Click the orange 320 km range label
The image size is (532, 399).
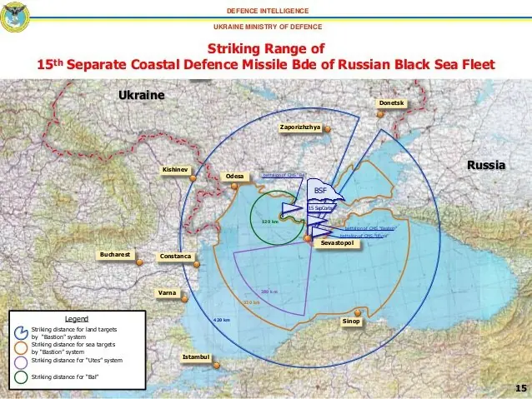coord(252,302)
